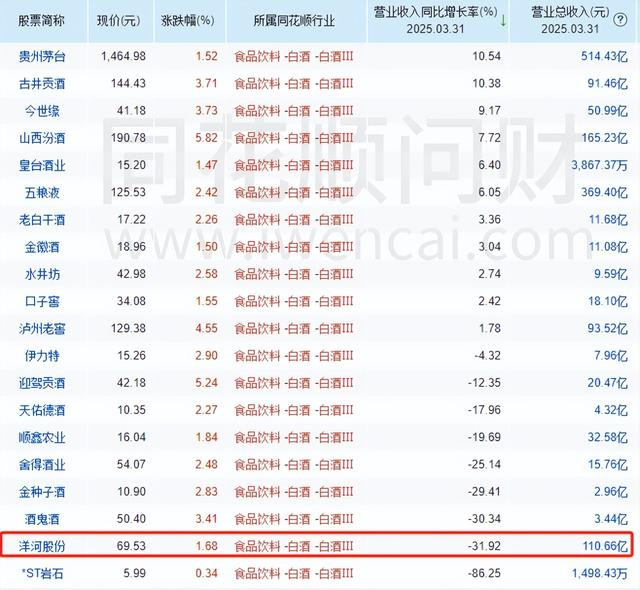Open 今世缘 stock link

click(x=42, y=111)
